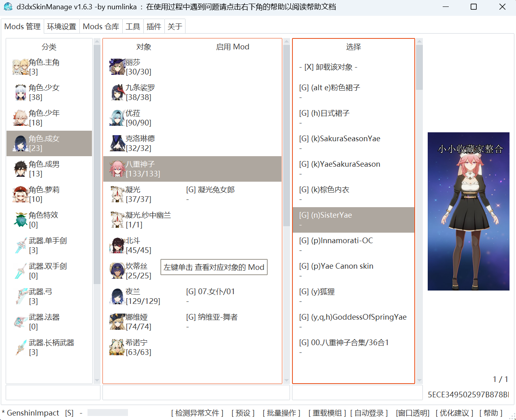Open the 关于 tab
516x420 pixels.
[175, 26]
